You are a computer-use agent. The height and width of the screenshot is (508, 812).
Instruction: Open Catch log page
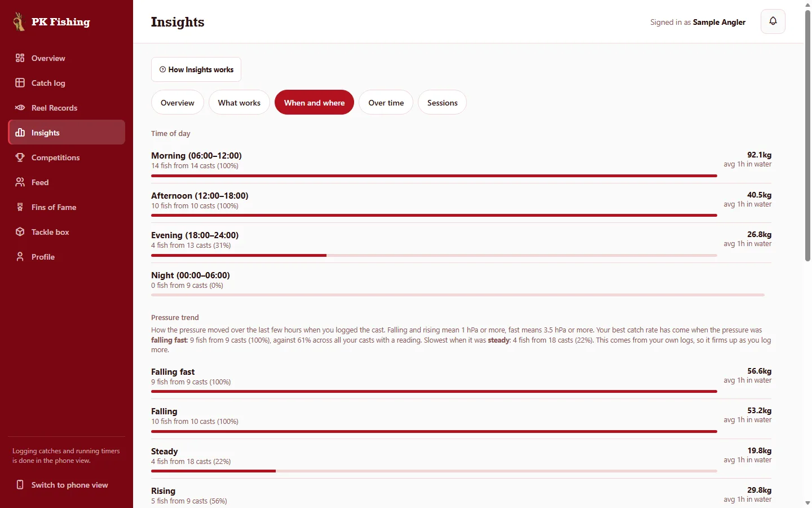pyautogui.click(x=67, y=83)
